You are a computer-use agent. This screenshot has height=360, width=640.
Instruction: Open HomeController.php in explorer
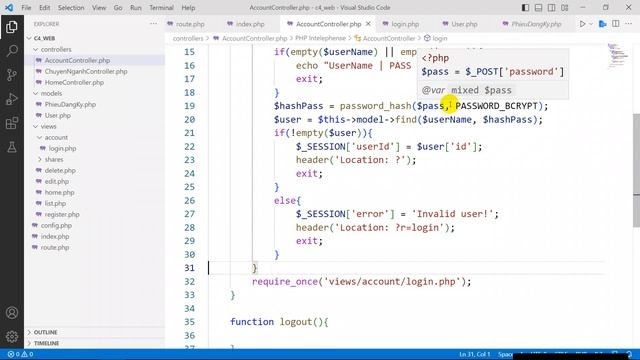click(74, 82)
